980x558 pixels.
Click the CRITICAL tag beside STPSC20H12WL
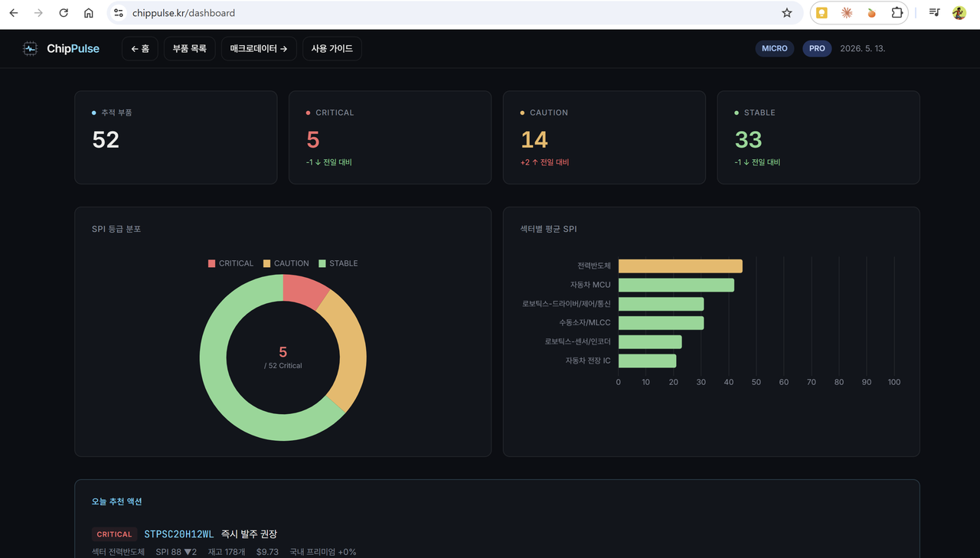[x=114, y=534]
